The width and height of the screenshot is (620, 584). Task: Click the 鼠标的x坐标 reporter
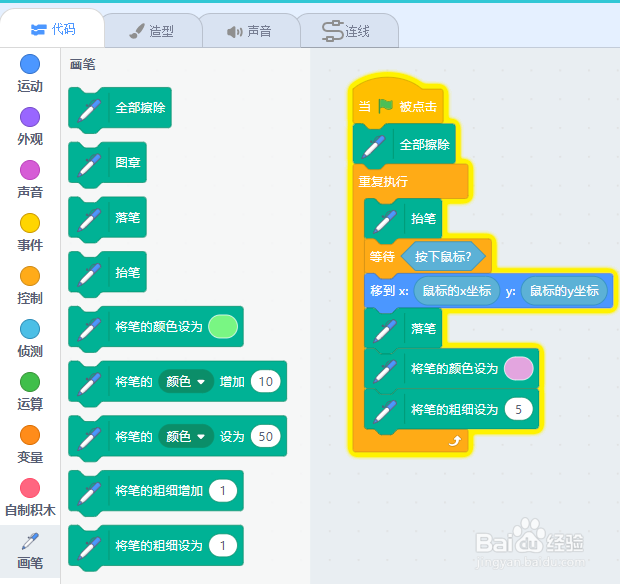tap(457, 291)
